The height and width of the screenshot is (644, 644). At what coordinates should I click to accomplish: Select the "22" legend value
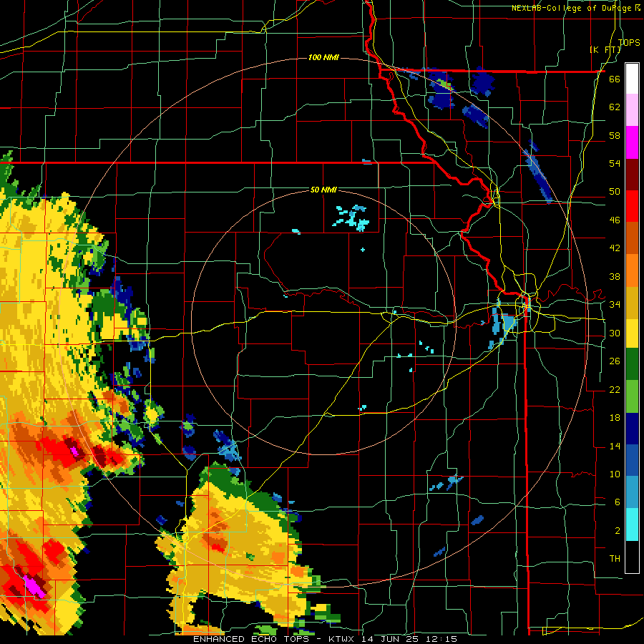[x=615, y=389]
